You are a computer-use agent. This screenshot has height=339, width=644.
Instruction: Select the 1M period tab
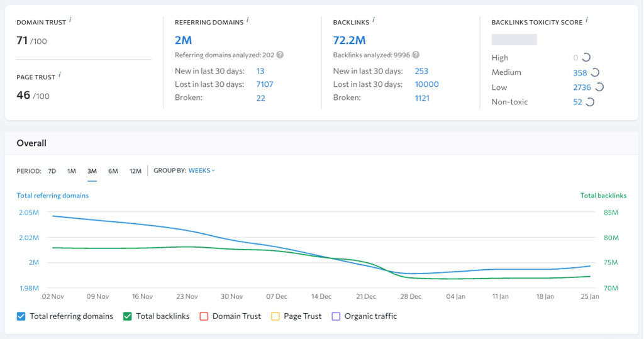pos(72,171)
